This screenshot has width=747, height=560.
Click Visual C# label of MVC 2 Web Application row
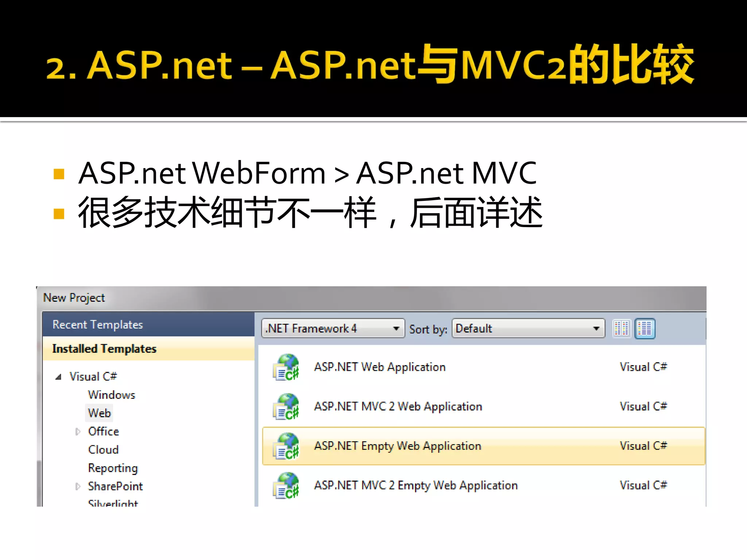[x=643, y=406]
